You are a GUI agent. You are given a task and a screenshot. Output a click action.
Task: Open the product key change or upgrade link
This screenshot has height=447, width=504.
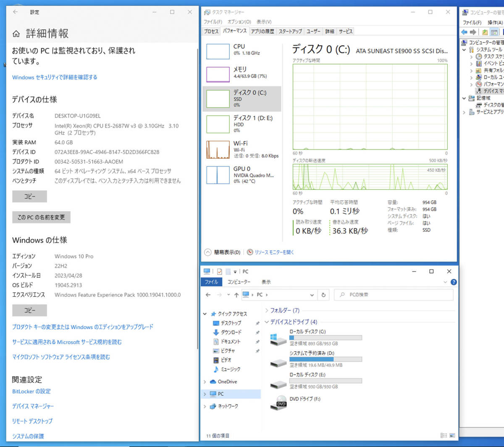click(83, 327)
